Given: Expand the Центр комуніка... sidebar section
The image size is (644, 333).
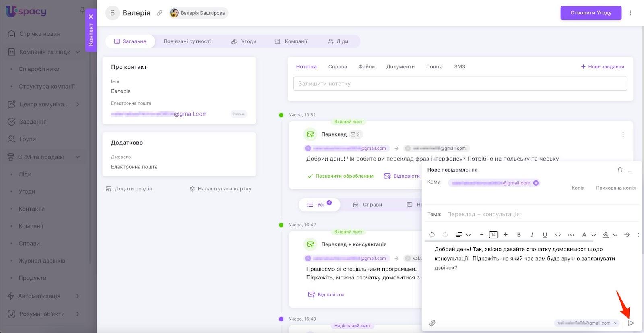Looking at the screenshot, I should click(78, 104).
